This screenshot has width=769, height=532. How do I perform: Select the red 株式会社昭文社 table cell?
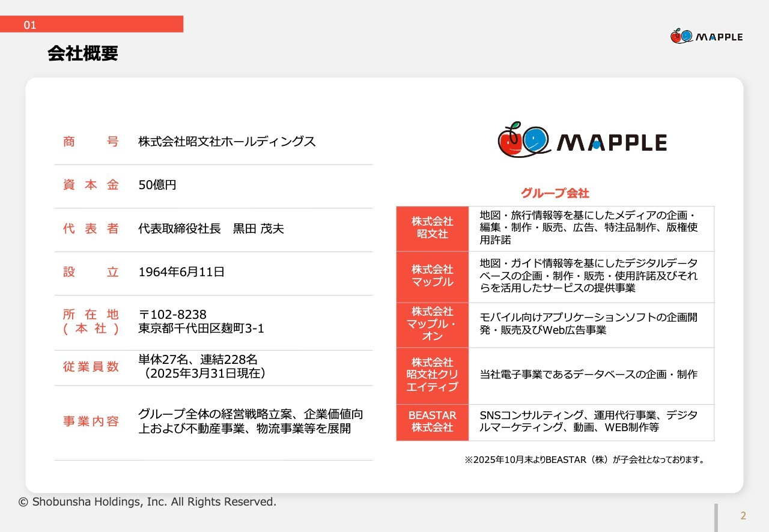(x=432, y=228)
